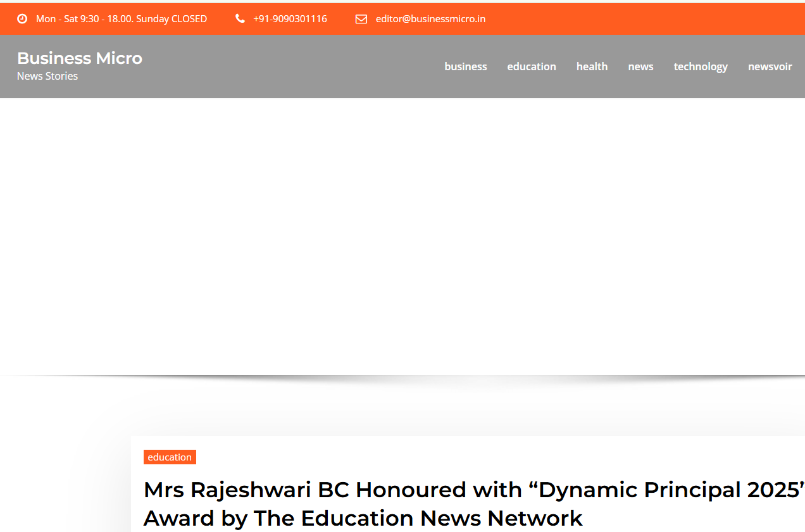Click the phone handset icon

tap(240, 19)
